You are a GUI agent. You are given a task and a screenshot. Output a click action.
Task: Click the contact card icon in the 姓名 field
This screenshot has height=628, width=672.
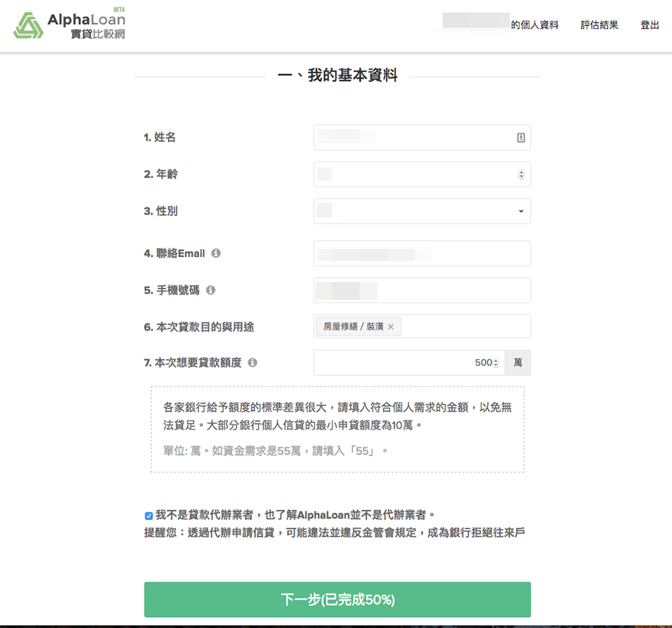click(x=521, y=138)
